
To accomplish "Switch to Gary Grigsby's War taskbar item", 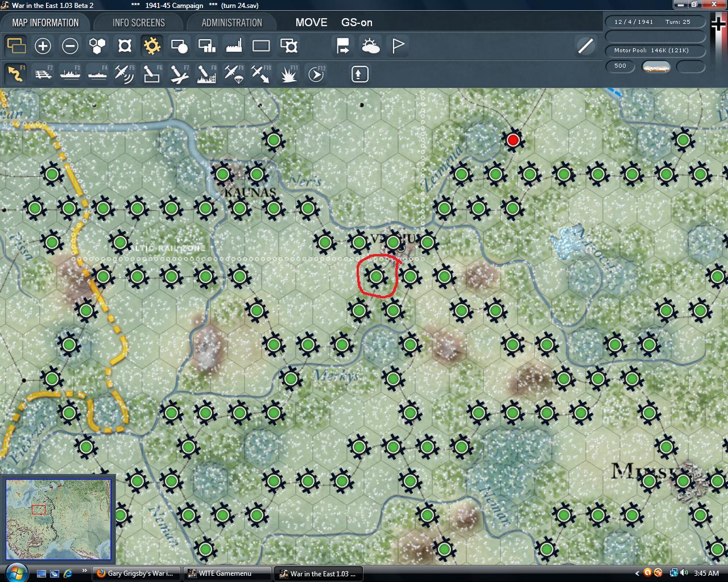I will pyautogui.click(x=136, y=573).
